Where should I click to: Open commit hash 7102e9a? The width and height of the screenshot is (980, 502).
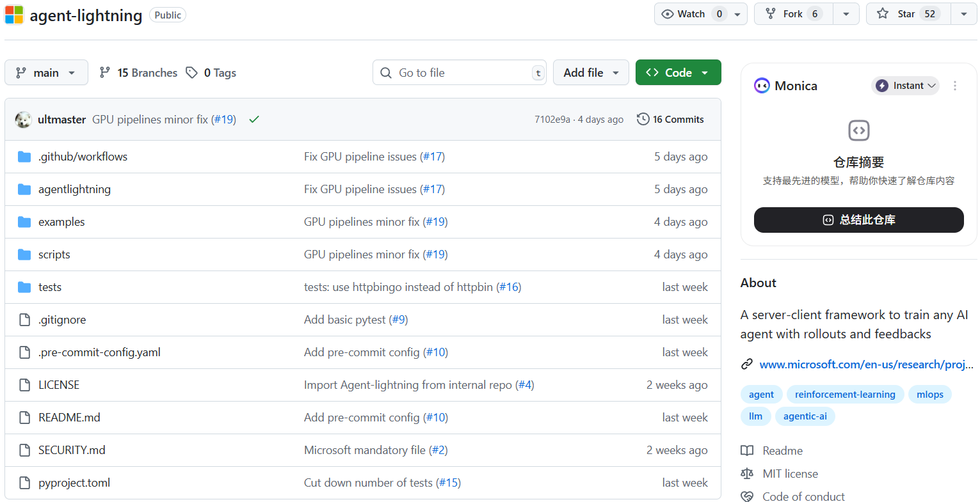[552, 120]
